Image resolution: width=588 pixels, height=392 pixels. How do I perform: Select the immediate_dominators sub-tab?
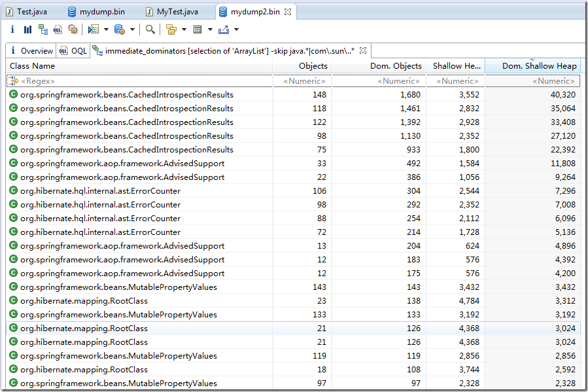(230, 50)
